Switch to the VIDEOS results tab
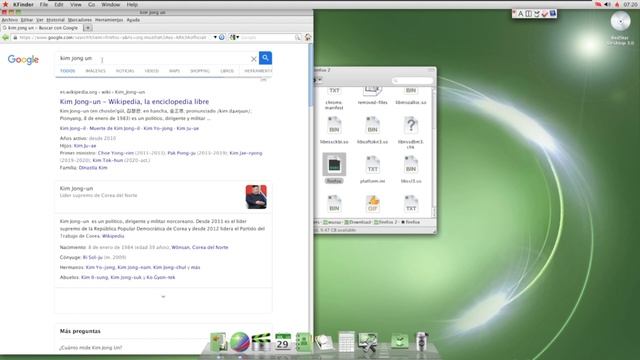The width and height of the screenshot is (640, 360). point(151,71)
